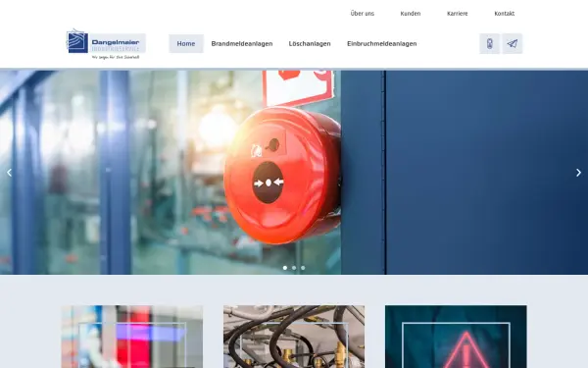Visit the Kunden page

pos(411,14)
